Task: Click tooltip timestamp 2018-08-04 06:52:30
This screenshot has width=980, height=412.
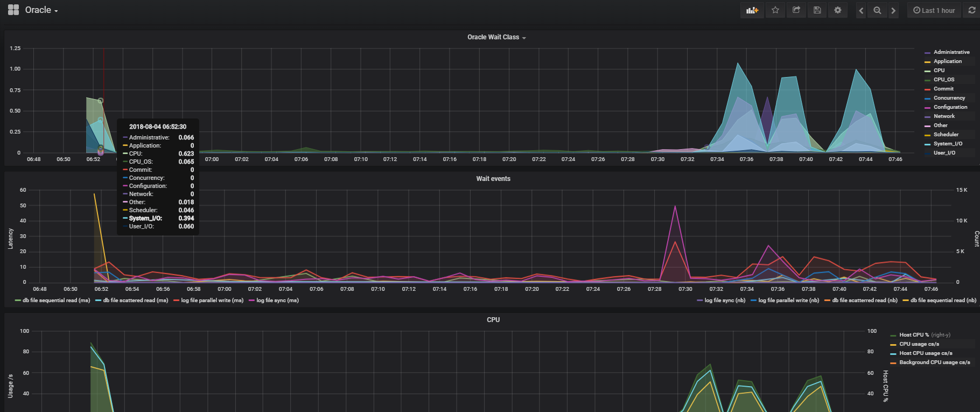Action: click(x=158, y=127)
